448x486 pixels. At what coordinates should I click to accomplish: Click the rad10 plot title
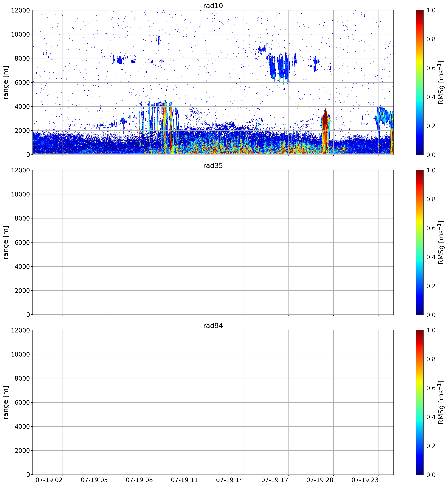coord(213,6)
